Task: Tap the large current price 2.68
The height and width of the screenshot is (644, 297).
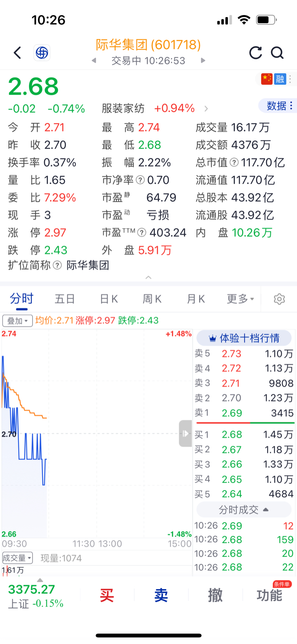Action: [33, 86]
